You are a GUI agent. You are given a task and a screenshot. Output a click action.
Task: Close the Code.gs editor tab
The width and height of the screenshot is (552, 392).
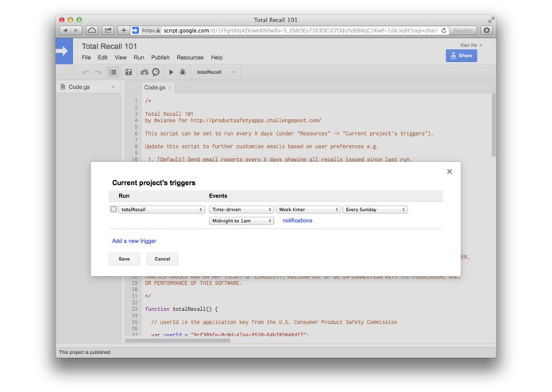tap(170, 87)
